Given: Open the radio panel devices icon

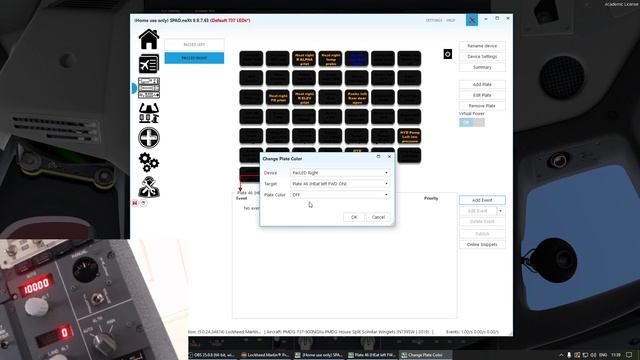Looking at the screenshot, I should point(149,88).
